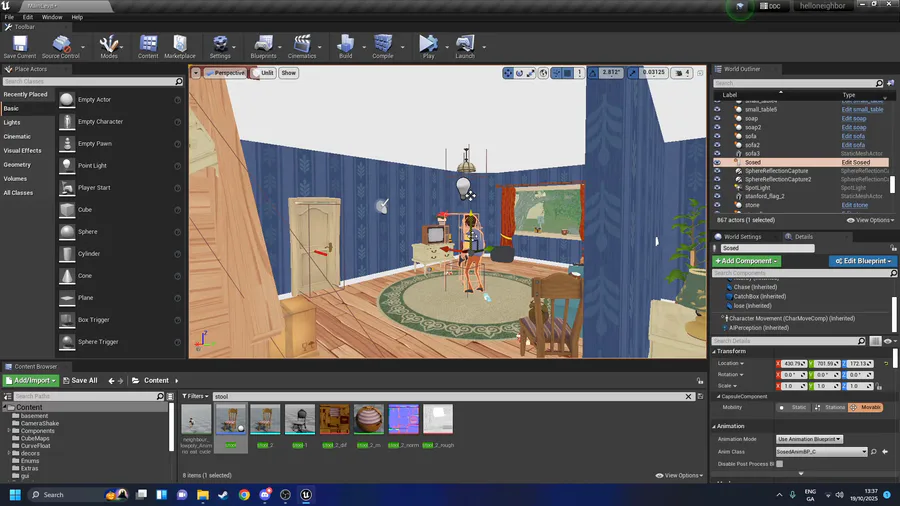
Task: Set Mobility to Movable
Action: (x=866, y=407)
